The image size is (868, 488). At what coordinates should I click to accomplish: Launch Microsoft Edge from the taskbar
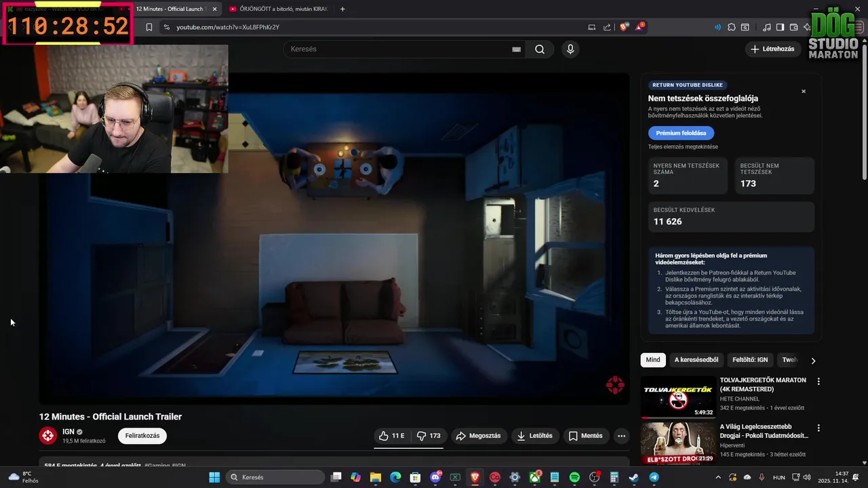395,477
